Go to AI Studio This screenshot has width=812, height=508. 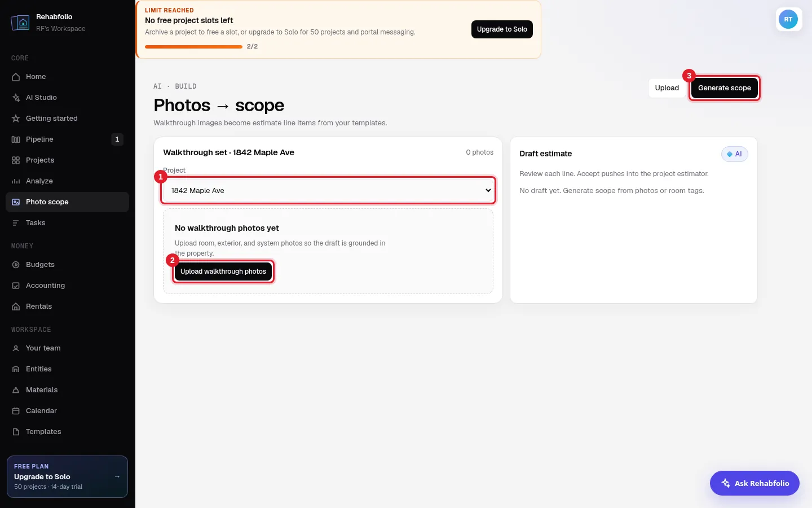[x=67, y=98]
